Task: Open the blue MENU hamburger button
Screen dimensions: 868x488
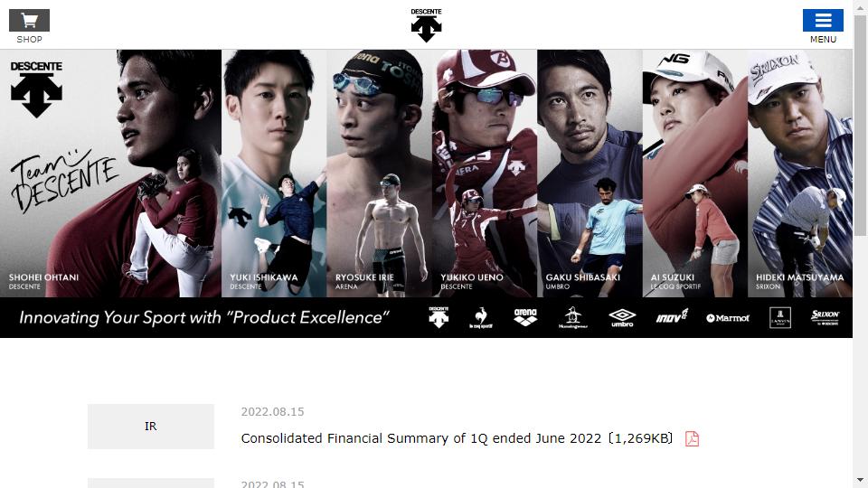Action: 823,21
